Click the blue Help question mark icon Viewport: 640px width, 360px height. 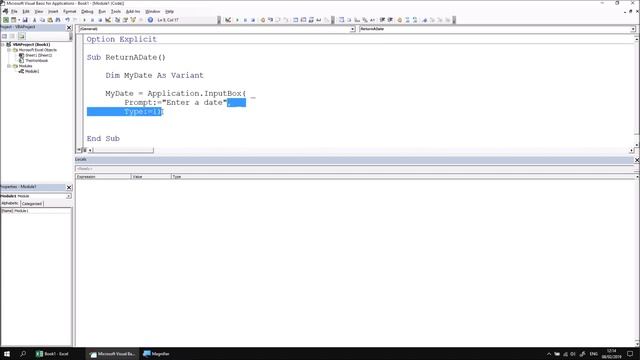[150, 20]
